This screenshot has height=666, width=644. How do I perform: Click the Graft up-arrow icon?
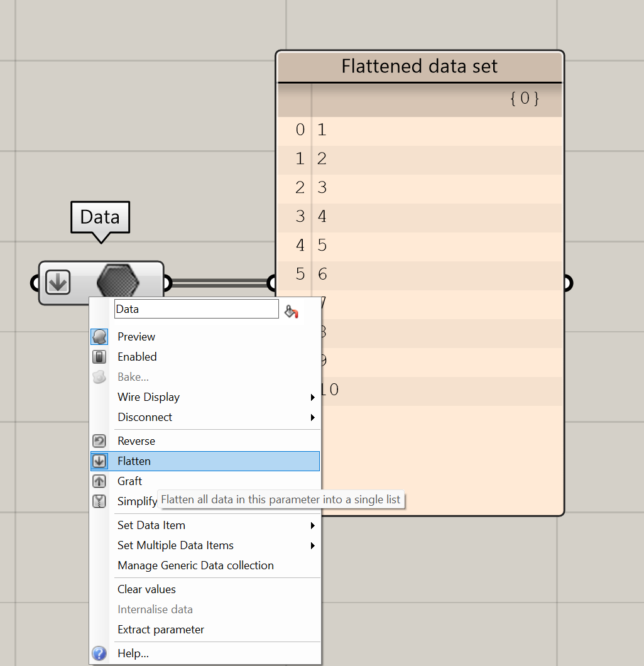pyautogui.click(x=99, y=481)
